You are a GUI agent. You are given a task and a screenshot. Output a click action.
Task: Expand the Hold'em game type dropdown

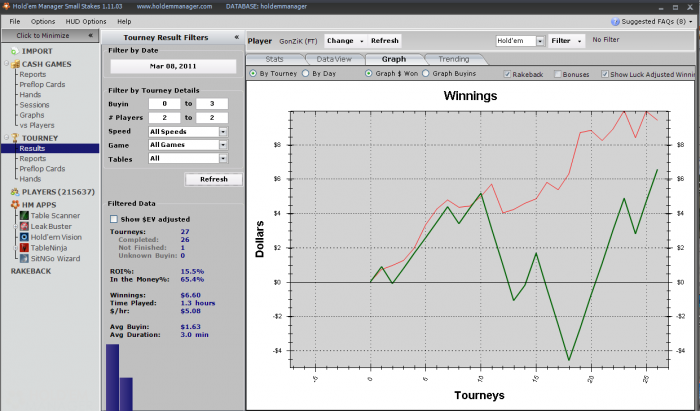point(540,41)
